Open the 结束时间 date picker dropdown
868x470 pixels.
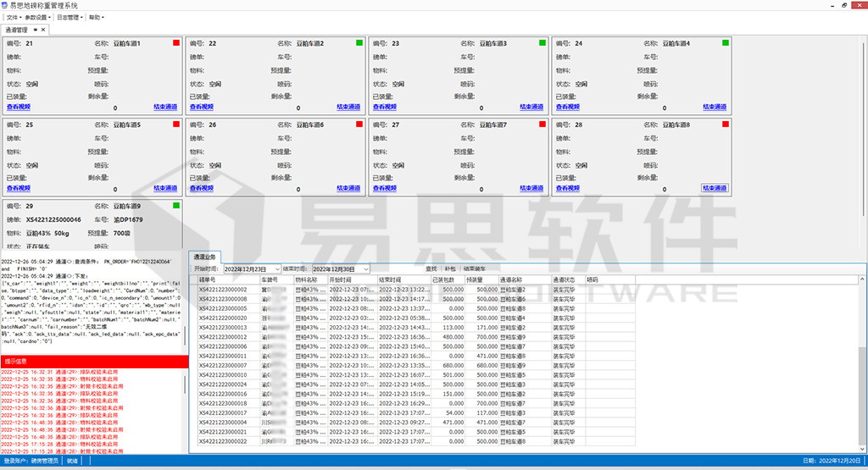coord(365,268)
